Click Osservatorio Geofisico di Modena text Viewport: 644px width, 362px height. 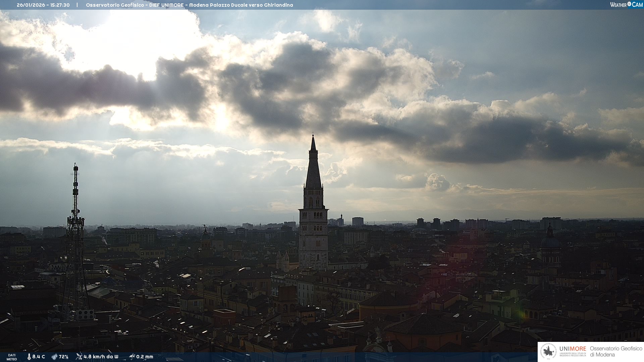(x=616, y=351)
